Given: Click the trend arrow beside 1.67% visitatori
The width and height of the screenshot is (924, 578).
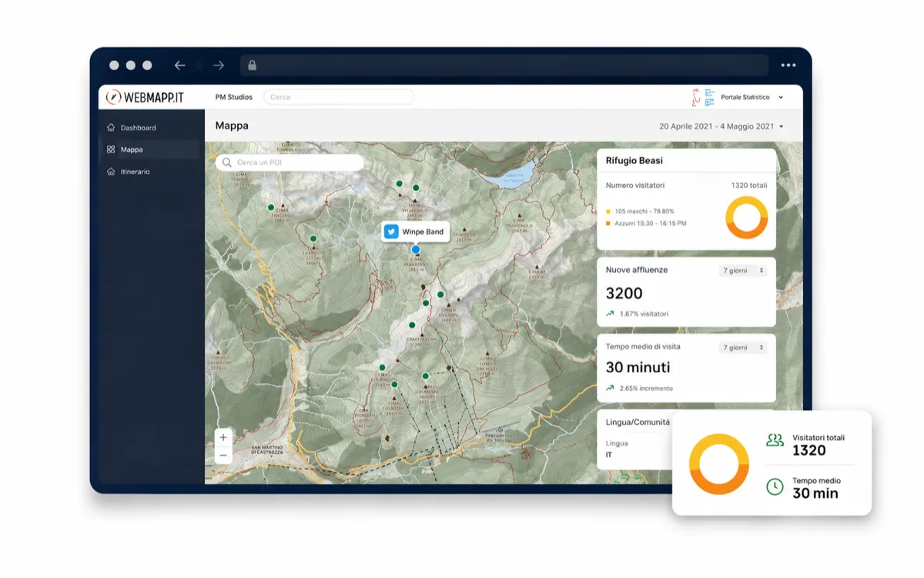Looking at the screenshot, I should tap(610, 314).
